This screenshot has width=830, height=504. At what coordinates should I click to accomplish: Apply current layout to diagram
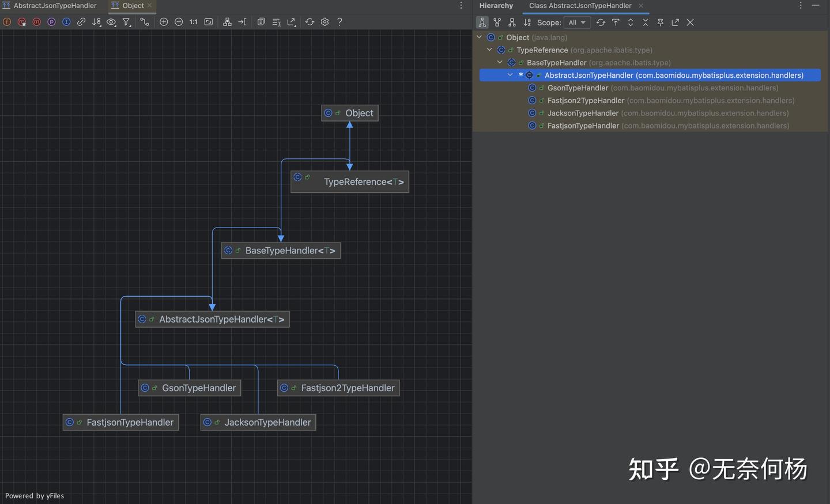[x=227, y=22]
